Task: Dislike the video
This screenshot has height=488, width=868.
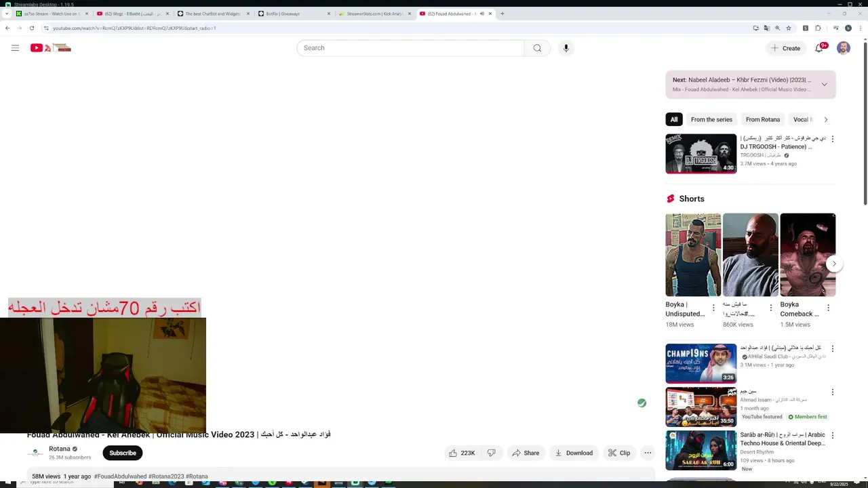Action: click(492, 453)
